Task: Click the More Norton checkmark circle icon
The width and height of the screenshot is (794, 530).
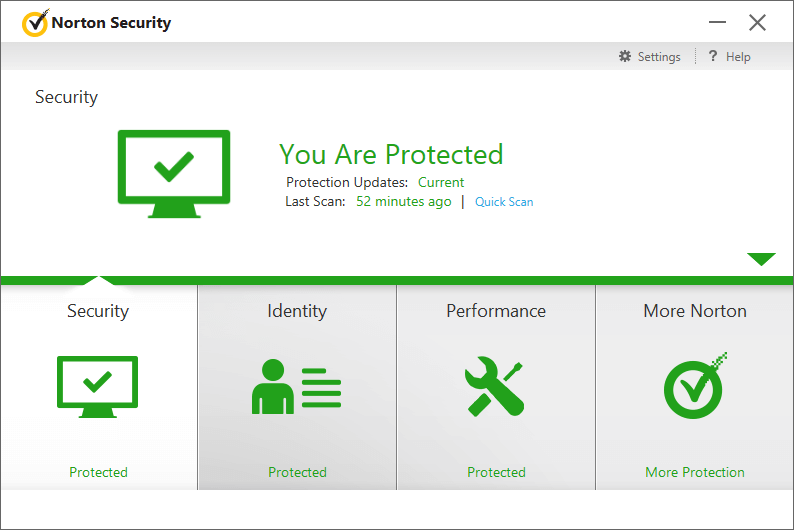Action: 695,385
